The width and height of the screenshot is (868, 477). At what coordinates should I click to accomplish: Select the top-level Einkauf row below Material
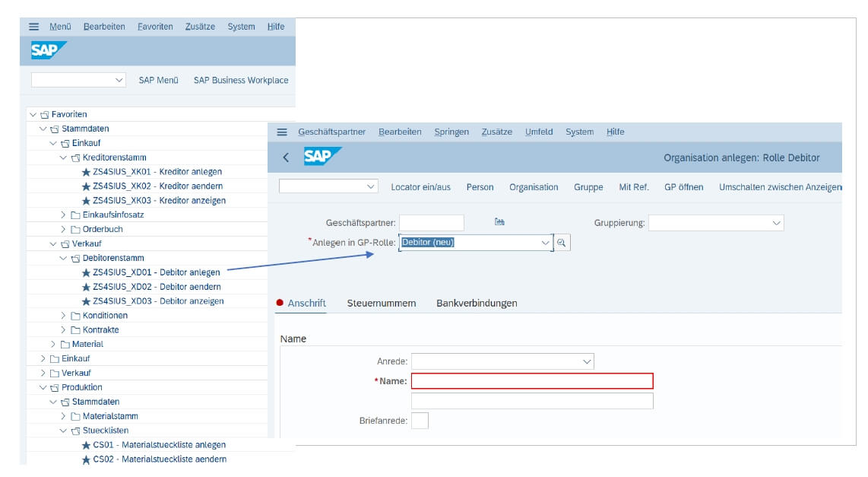point(75,358)
